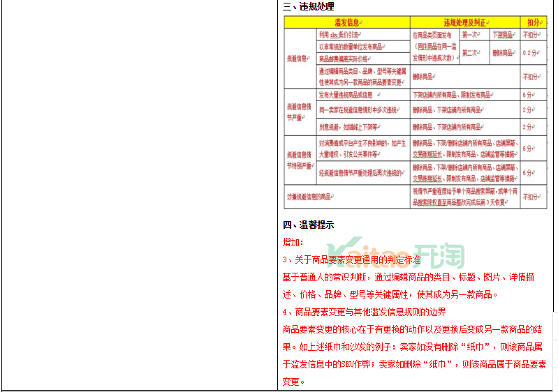Select the cell '以非常规的数量单位发布商品'
This screenshot has width=558, height=392.
tap(363, 47)
